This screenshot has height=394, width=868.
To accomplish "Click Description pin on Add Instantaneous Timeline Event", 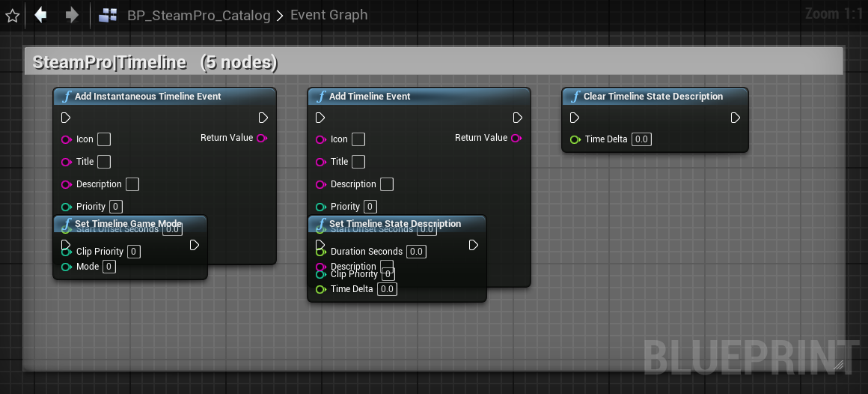I will pos(67,184).
